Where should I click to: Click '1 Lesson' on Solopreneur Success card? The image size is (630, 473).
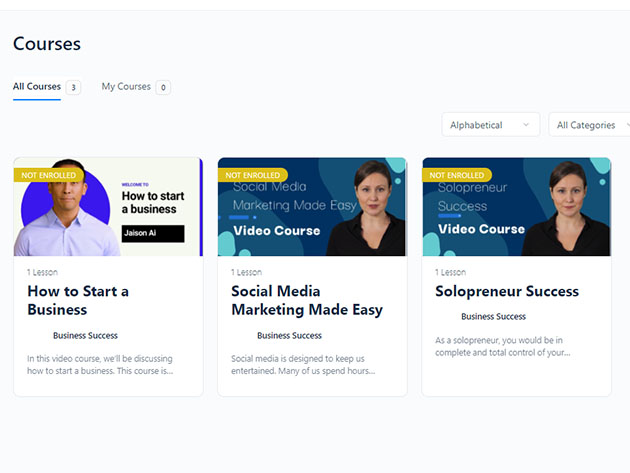[450, 272]
